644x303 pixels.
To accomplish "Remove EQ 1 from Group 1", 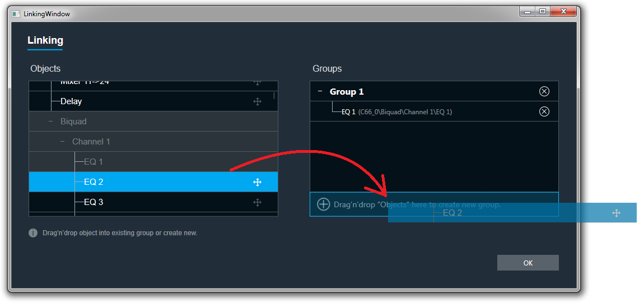I will coord(544,111).
